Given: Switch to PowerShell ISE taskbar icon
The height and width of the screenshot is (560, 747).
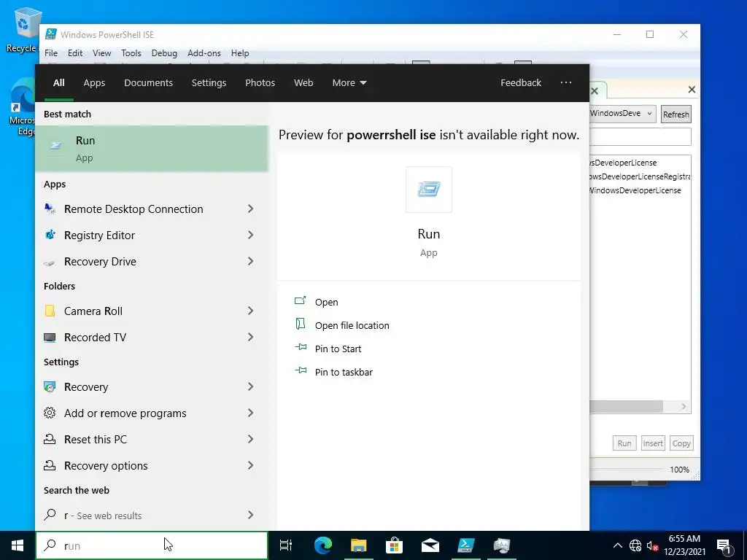Looking at the screenshot, I should pyautogui.click(x=466, y=545).
